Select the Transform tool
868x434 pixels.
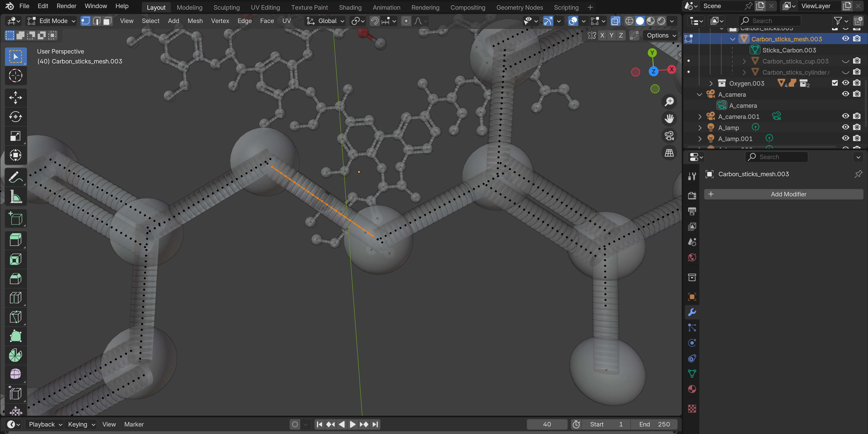[16, 155]
